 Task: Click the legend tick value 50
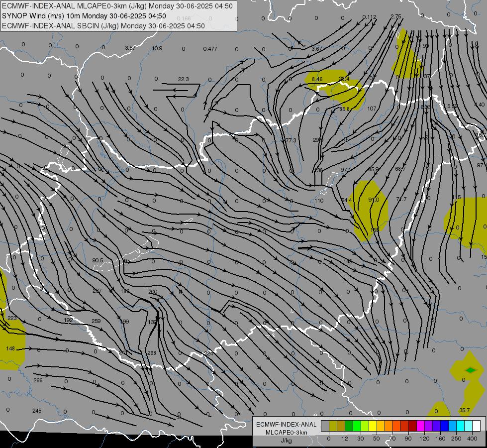pos(376,439)
